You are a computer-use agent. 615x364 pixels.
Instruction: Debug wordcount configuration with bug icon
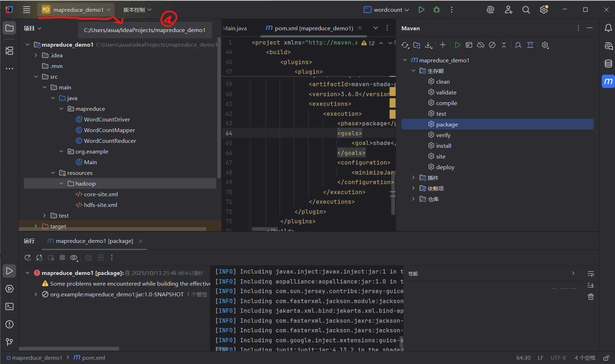437,10
